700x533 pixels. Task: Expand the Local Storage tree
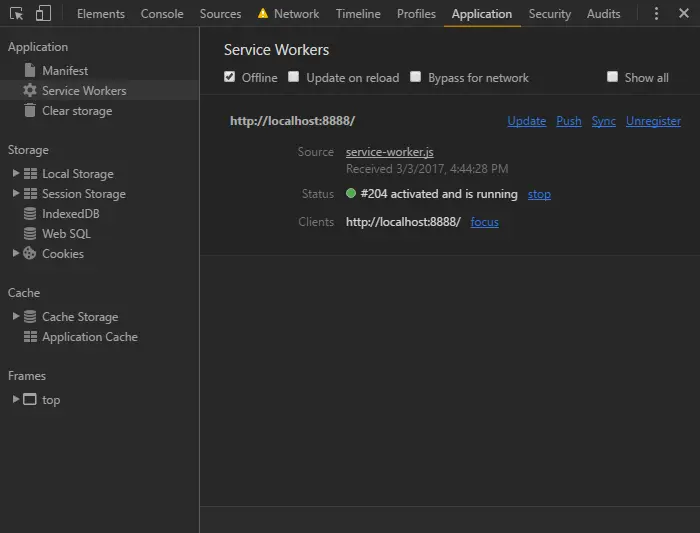pyautogui.click(x=16, y=173)
